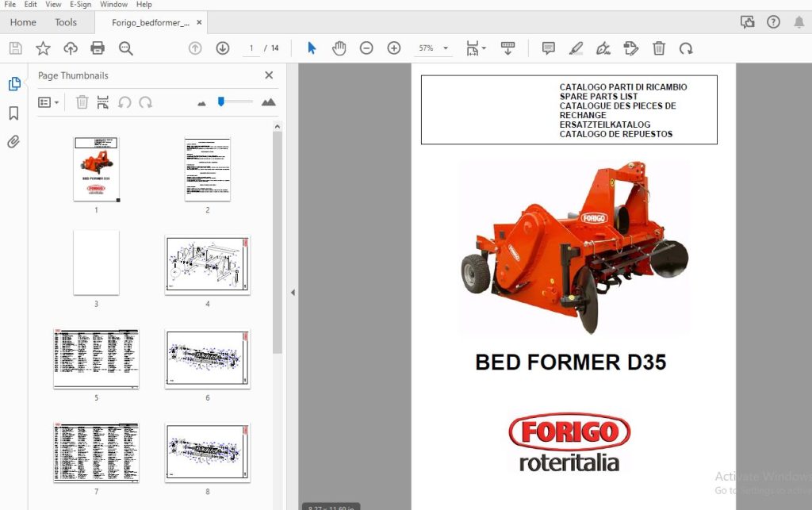
Task: Enlarge thumbnails with large mountain icon
Action: click(268, 102)
